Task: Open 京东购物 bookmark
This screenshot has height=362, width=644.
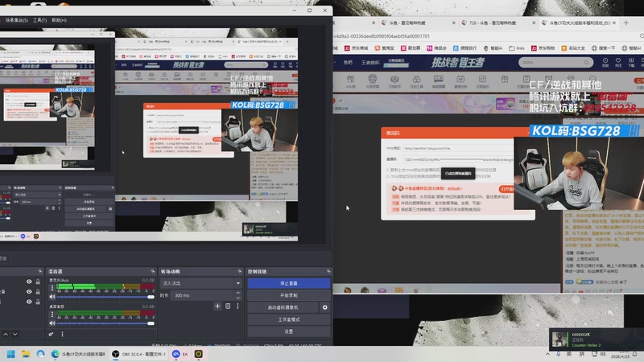Action: 543,48
